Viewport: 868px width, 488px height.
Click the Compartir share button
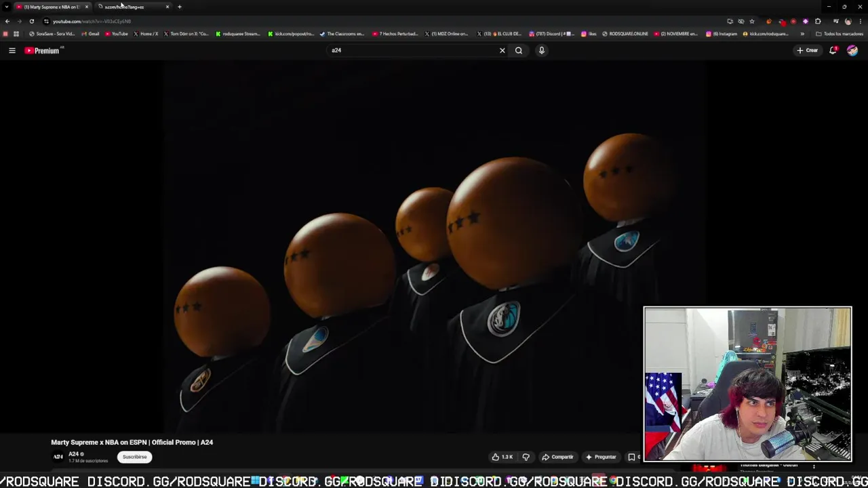click(558, 457)
